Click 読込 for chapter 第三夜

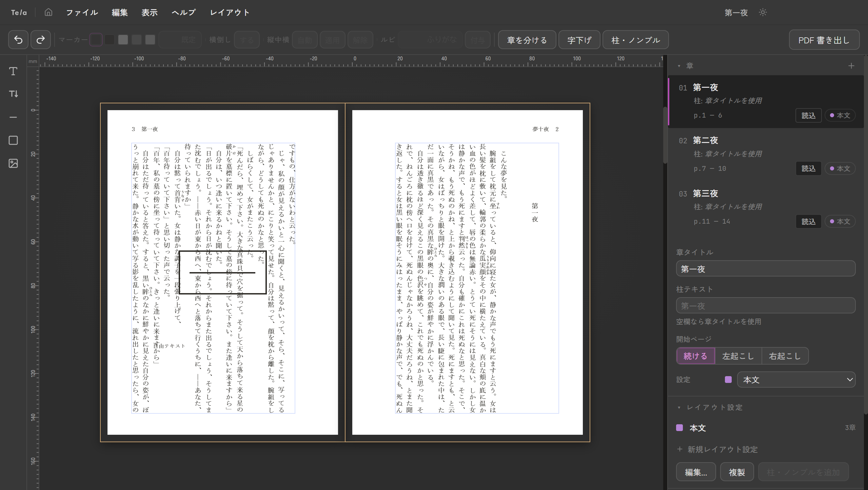click(808, 222)
